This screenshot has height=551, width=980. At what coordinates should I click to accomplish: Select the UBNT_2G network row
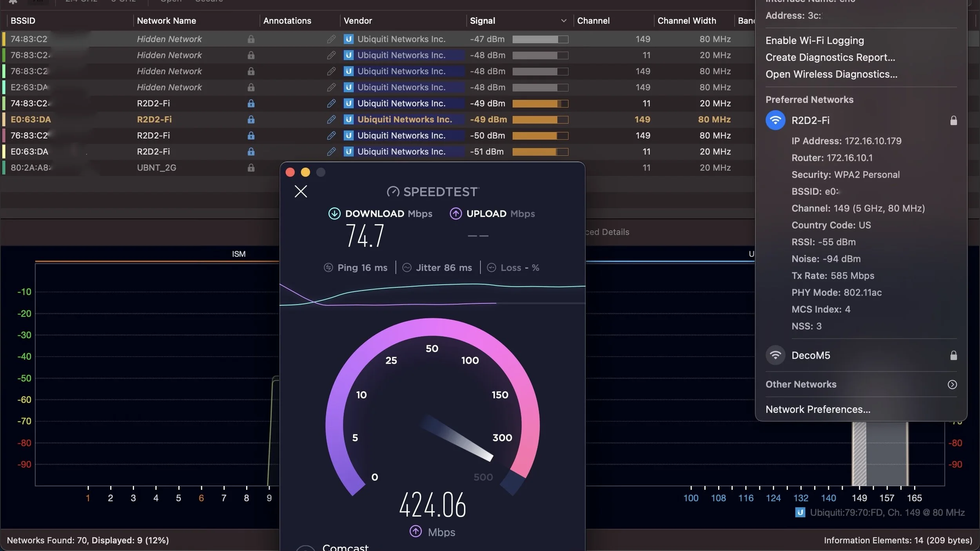click(156, 168)
